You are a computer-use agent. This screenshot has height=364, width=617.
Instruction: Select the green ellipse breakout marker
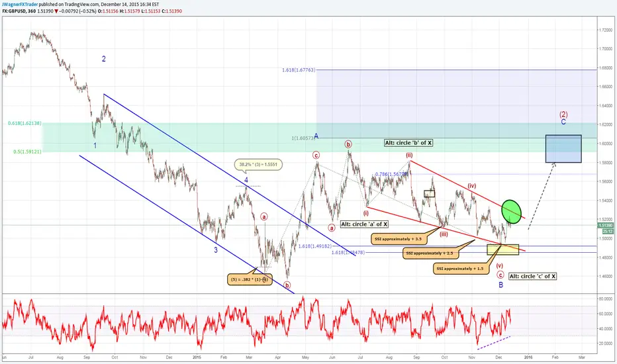[x=512, y=212]
